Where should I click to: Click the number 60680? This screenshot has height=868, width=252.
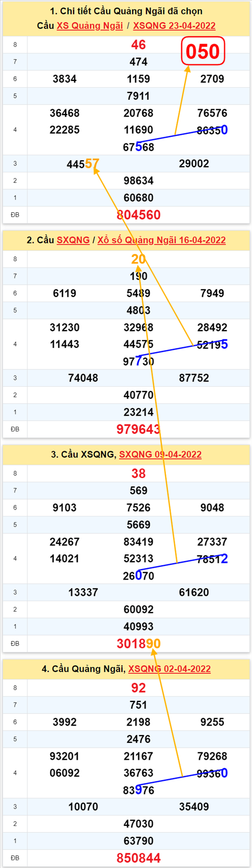point(139,198)
